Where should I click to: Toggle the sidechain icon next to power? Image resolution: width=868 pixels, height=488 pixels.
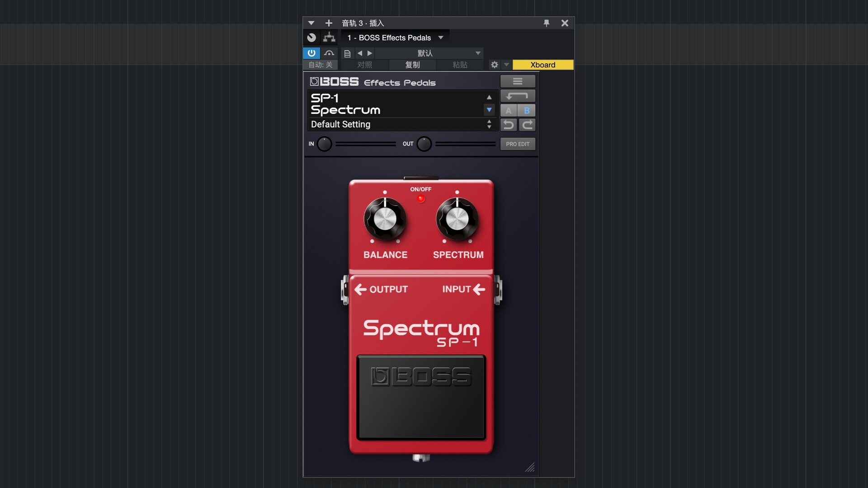[329, 53]
